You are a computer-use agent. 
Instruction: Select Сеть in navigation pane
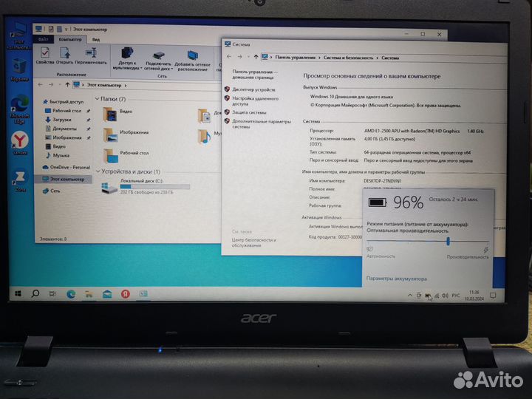tap(51, 191)
